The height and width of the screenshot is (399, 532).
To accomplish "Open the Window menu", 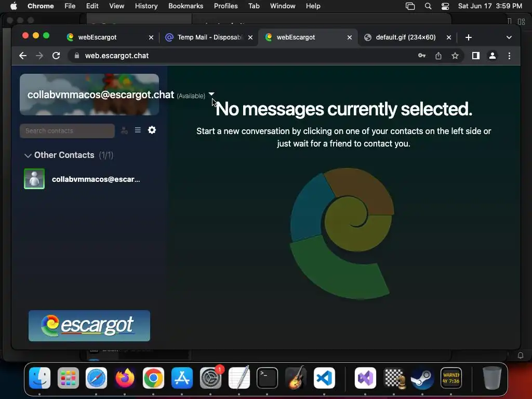I will point(283,6).
